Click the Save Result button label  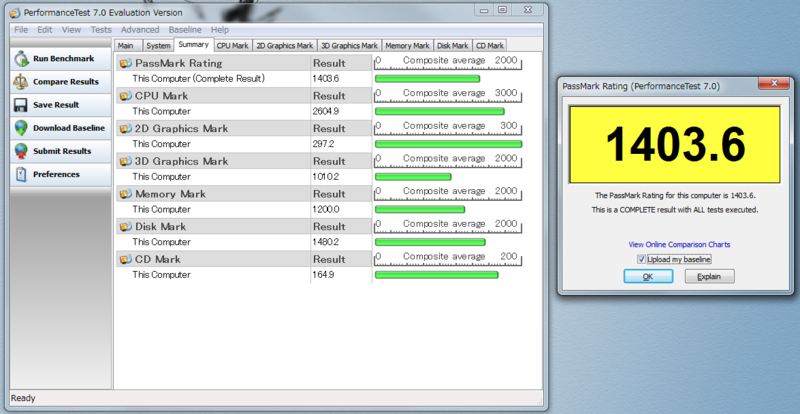[x=56, y=105]
